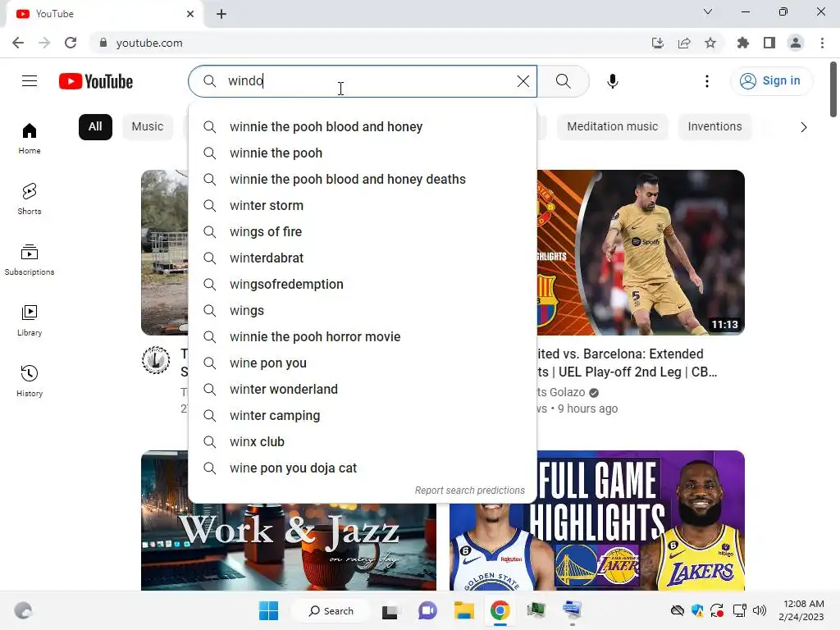Open the tab search dropdown chevron
Image resolution: width=840 pixels, height=630 pixels.
(x=708, y=11)
